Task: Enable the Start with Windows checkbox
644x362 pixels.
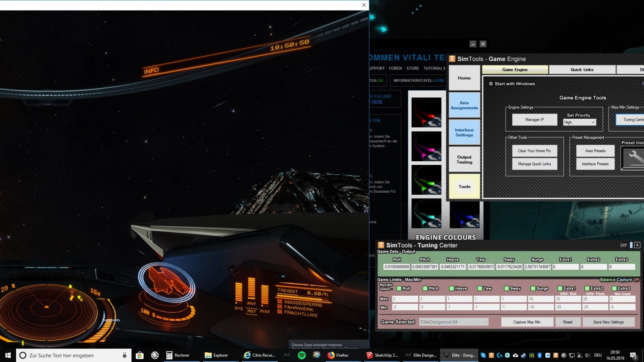Action: (x=491, y=84)
